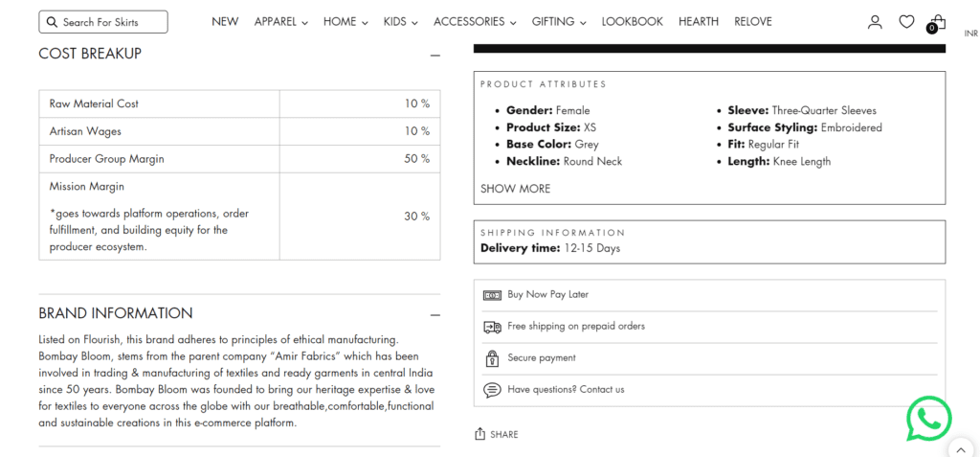Focus the Search For Skirts field
Image resolution: width=980 pixels, height=457 pixels.
[x=103, y=22]
